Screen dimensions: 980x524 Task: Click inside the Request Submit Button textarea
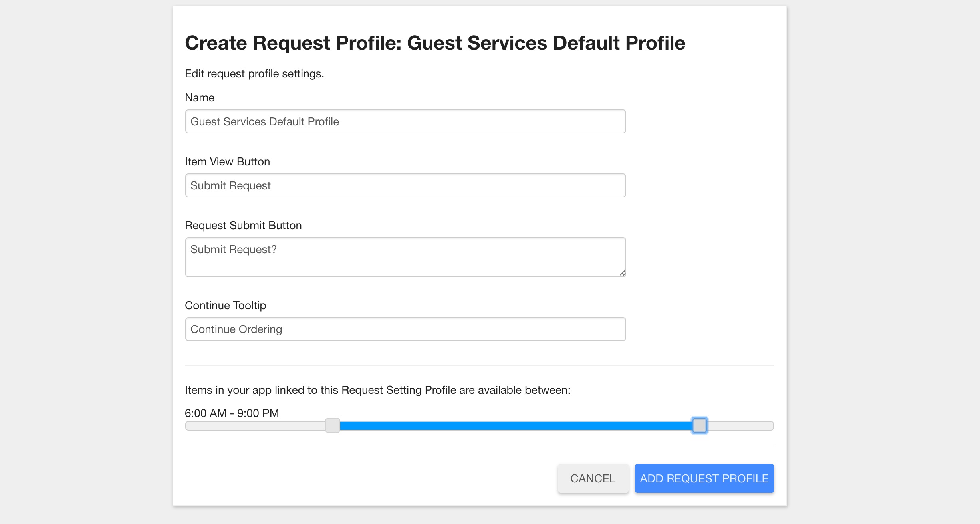405,257
